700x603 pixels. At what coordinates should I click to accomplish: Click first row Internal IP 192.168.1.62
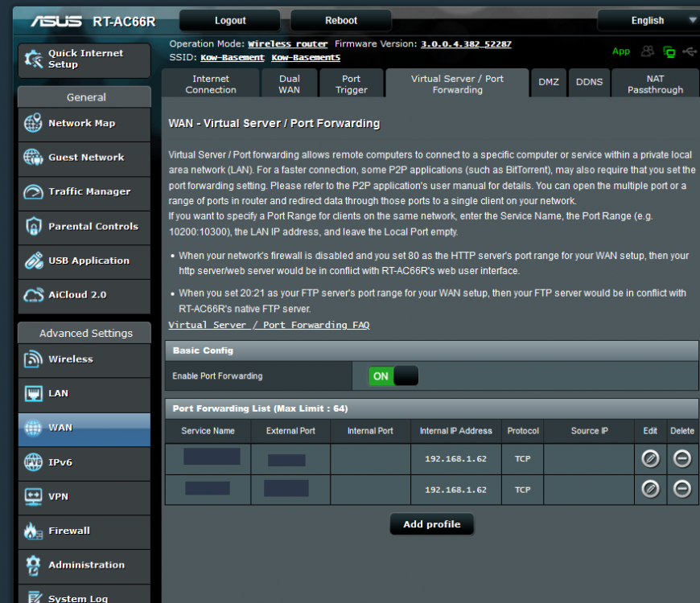tap(455, 458)
